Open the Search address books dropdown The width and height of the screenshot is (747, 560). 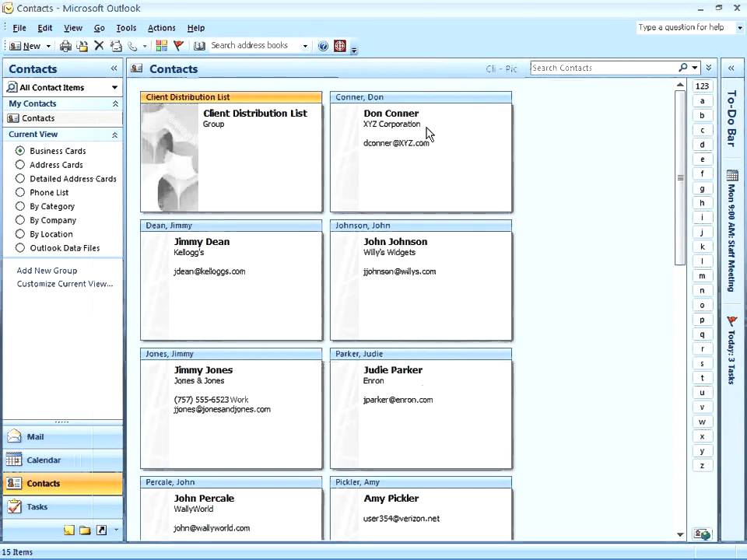coord(305,46)
